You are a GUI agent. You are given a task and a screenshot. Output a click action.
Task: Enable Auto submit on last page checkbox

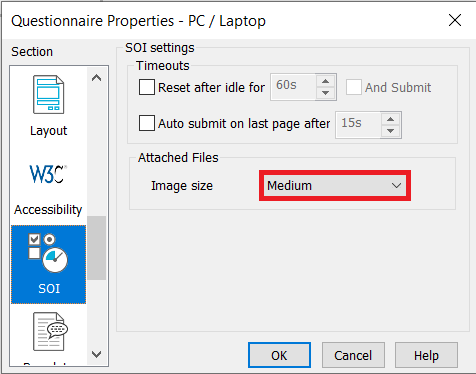(147, 123)
